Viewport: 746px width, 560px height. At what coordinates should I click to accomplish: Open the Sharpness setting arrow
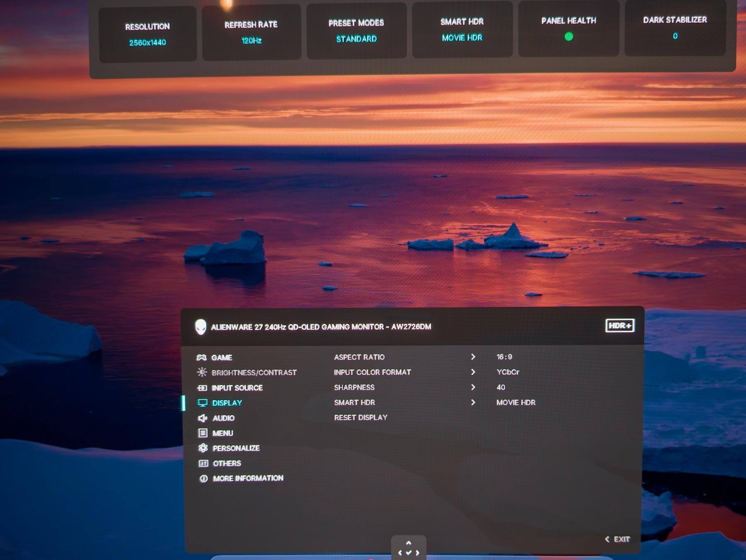point(473,387)
